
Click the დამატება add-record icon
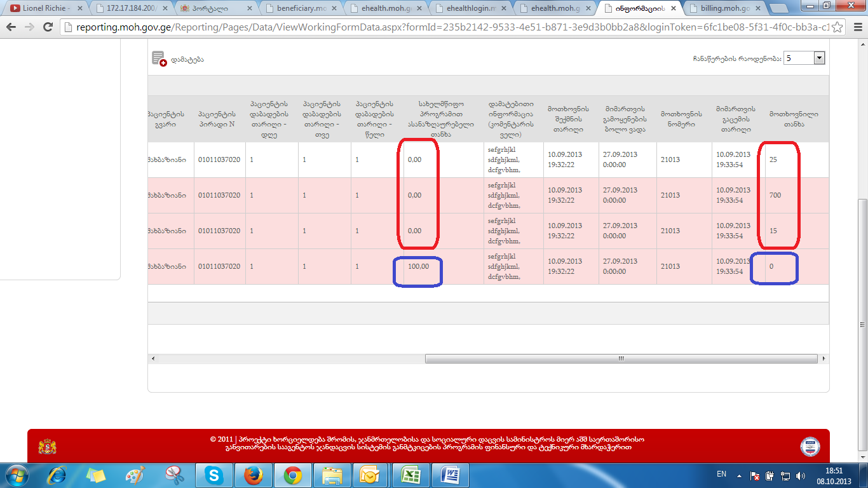point(159,59)
